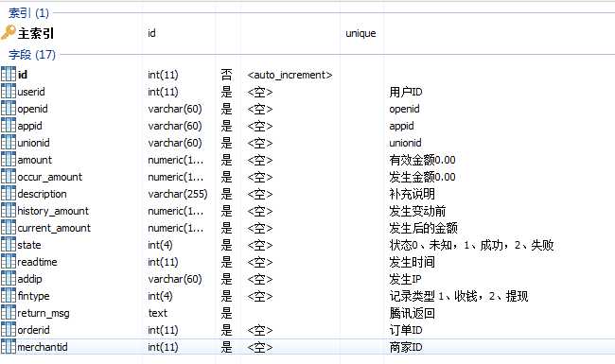This screenshot has height=364, width=615.
Task: Click the 发生IP comment
Action: 405,279
